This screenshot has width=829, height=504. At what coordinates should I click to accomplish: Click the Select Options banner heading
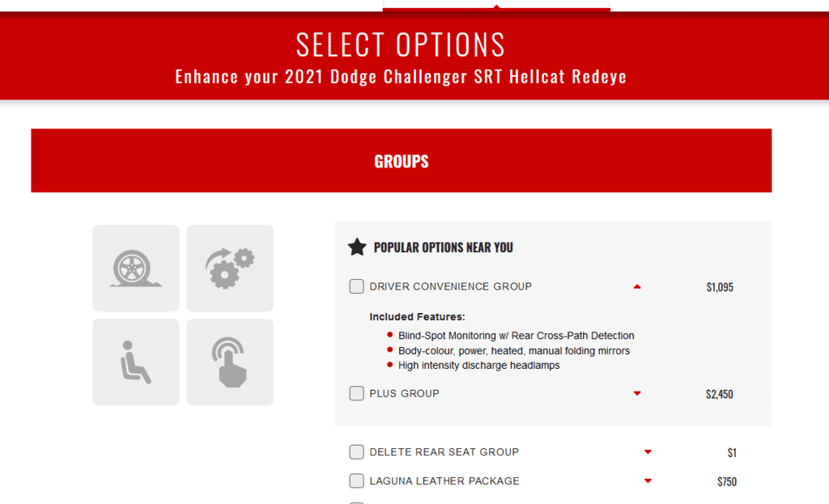[x=401, y=44]
